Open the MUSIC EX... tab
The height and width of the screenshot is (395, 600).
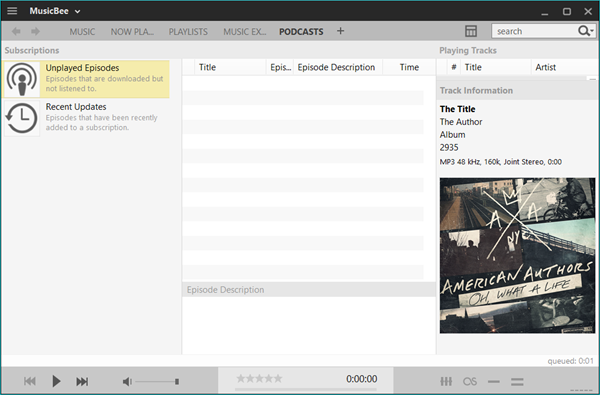coord(245,32)
